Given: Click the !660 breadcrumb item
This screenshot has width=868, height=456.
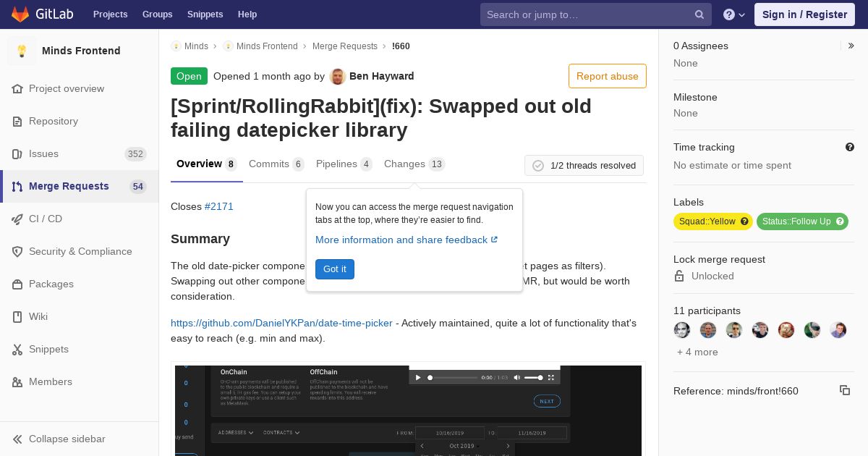Looking at the screenshot, I should [x=401, y=46].
